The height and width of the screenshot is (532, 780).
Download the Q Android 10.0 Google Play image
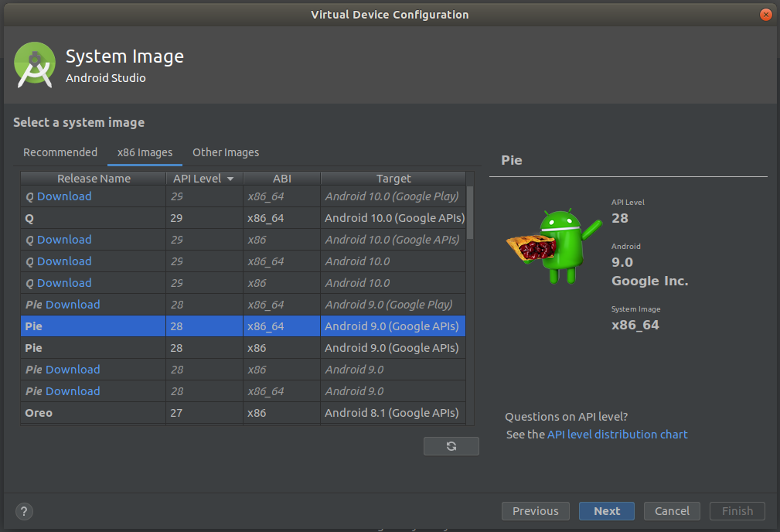(x=67, y=196)
